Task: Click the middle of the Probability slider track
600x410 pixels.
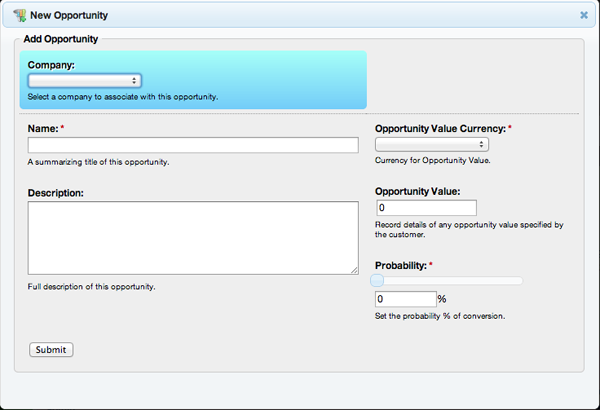Action: [448, 281]
